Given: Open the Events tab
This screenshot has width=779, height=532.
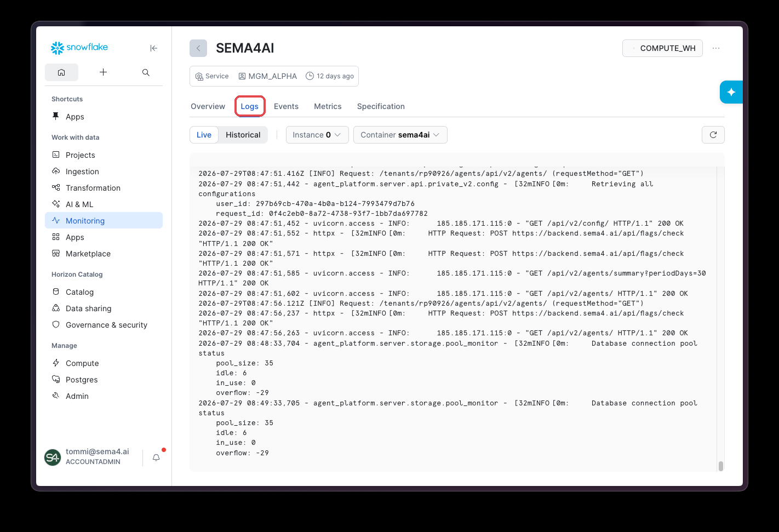Looking at the screenshot, I should (286, 106).
